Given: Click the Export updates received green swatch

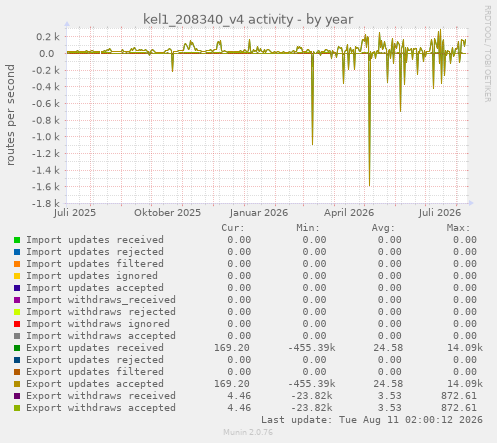Looking at the screenshot, I should pyautogui.click(x=17, y=348).
